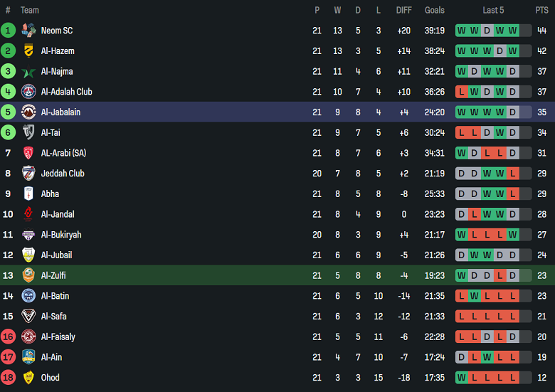Click Neom SC's first Last 5 result badge
Image resolution: width=555 pixels, height=392 pixels.
[x=461, y=31]
